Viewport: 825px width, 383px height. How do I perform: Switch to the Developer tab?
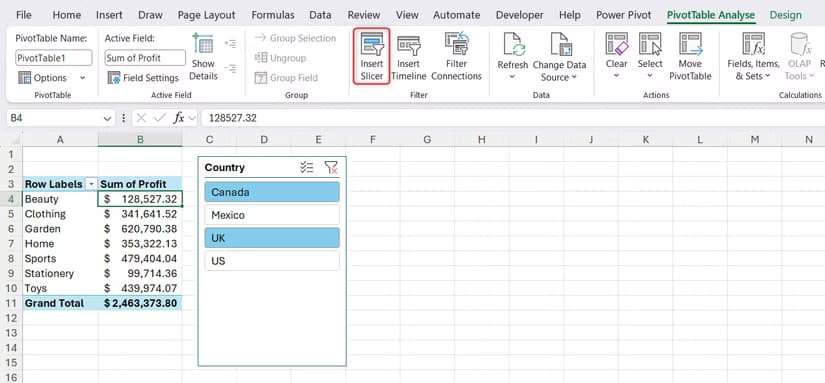point(519,15)
